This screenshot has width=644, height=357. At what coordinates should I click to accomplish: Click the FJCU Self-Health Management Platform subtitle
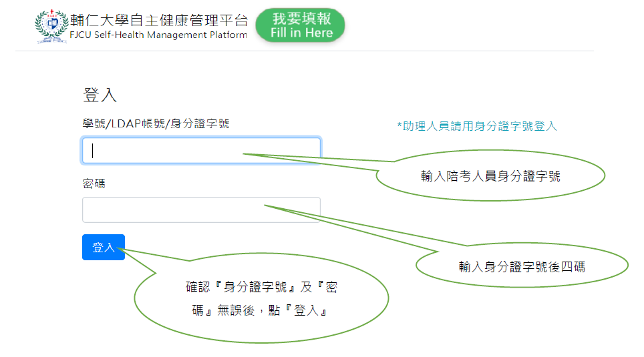coord(158,35)
